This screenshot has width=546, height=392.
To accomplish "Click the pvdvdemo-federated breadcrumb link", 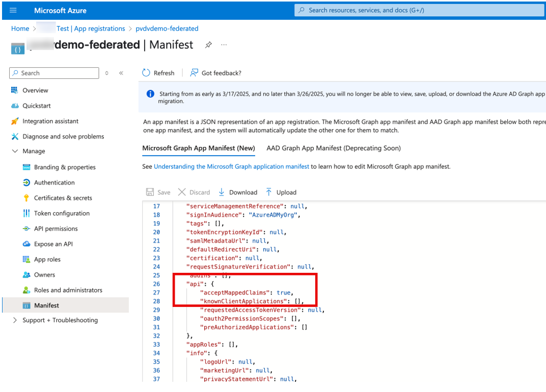I will tap(167, 29).
